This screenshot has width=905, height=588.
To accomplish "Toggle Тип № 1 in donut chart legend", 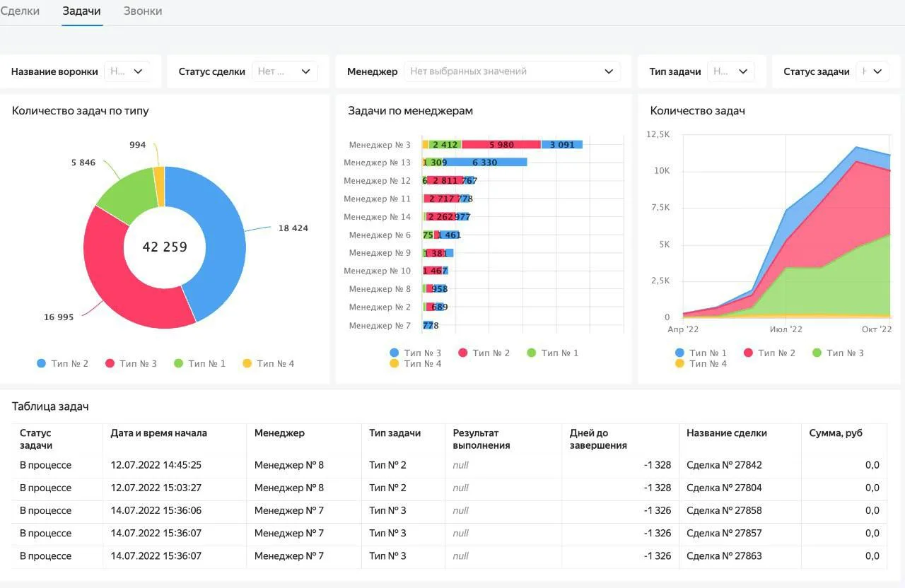I will click(x=199, y=363).
